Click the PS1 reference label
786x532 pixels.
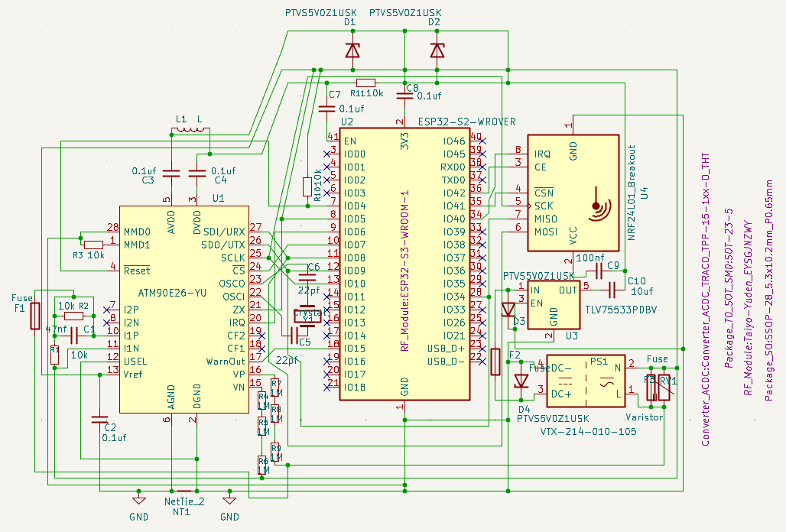click(599, 362)
